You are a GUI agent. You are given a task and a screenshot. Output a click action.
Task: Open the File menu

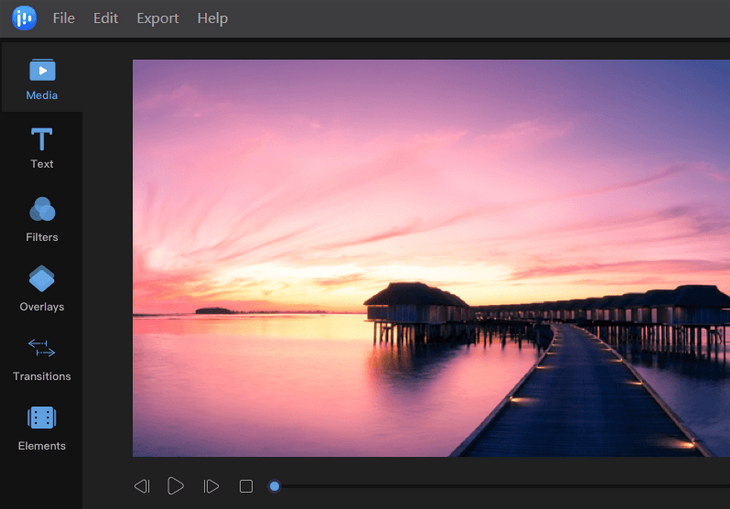(x=64, y=18)
